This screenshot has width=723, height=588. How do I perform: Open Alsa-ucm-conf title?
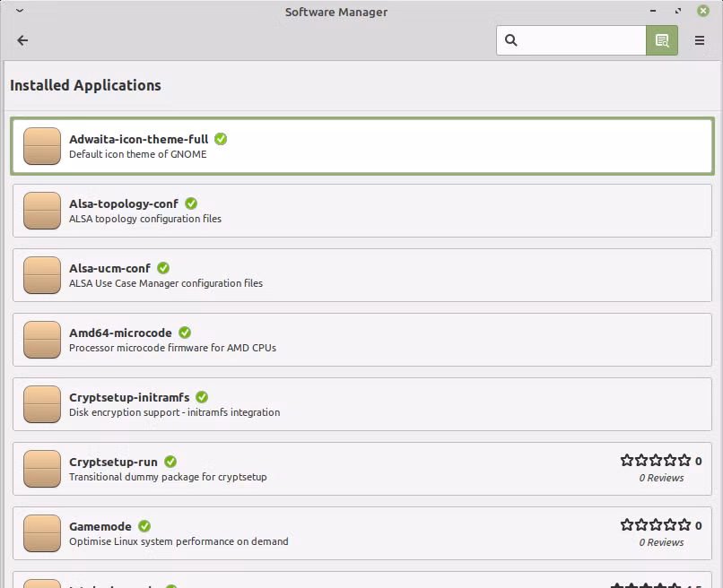[109, 268]
